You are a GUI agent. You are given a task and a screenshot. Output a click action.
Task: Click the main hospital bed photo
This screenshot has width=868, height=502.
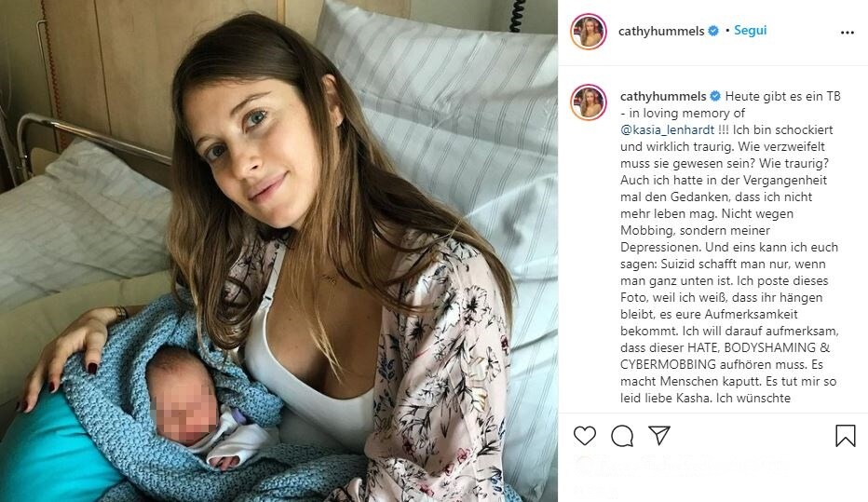pos(279,251)
